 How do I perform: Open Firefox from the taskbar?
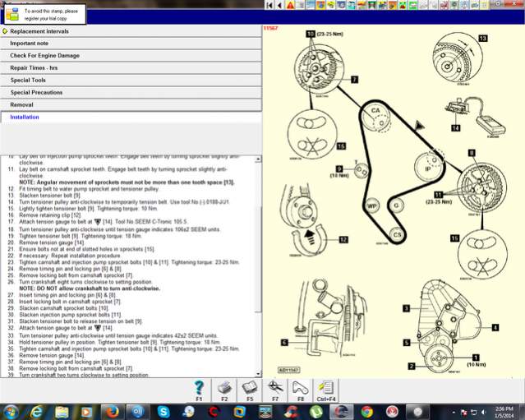click(x=113, y=412)
